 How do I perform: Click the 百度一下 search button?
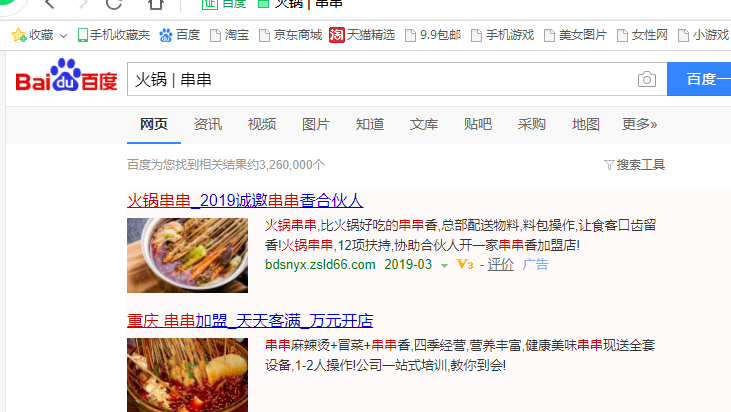tap(699, 79)
